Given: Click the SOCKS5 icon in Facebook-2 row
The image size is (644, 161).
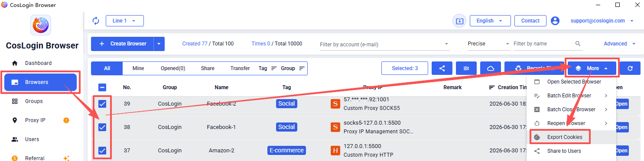Looking at the screenshot, I should (x=335, y=104).
